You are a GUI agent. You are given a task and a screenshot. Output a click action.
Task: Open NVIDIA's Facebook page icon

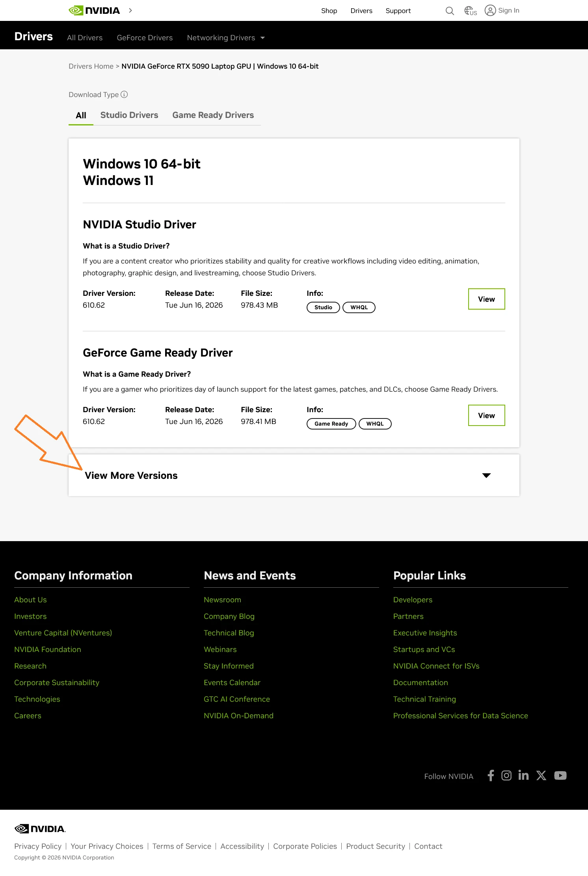click(491, 775)
